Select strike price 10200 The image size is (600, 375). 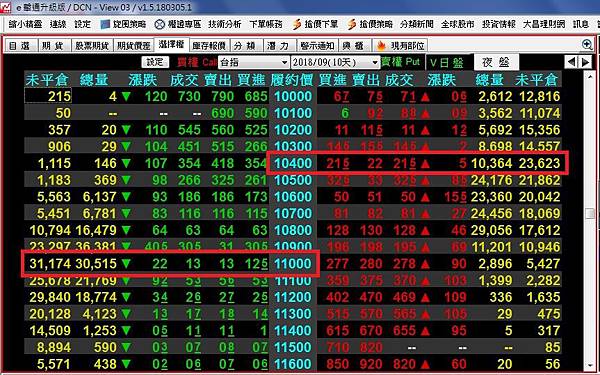click(x=293, y=130)
